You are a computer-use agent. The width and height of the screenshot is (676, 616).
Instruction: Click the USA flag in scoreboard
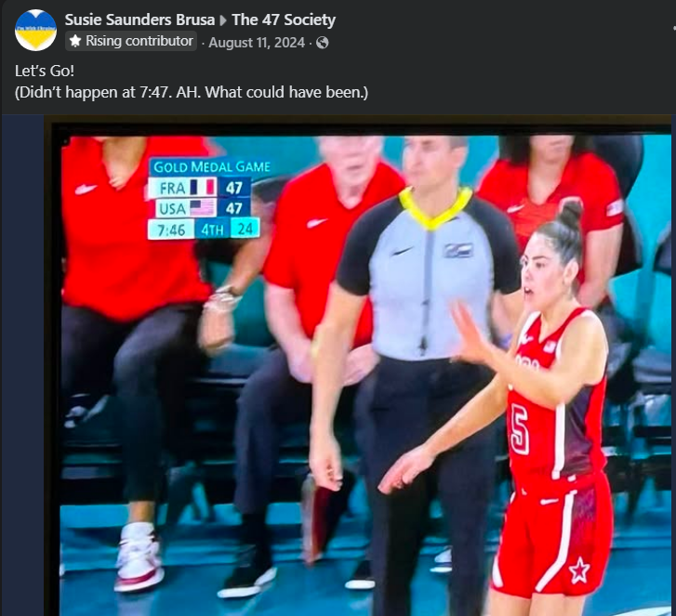(202, 208)
